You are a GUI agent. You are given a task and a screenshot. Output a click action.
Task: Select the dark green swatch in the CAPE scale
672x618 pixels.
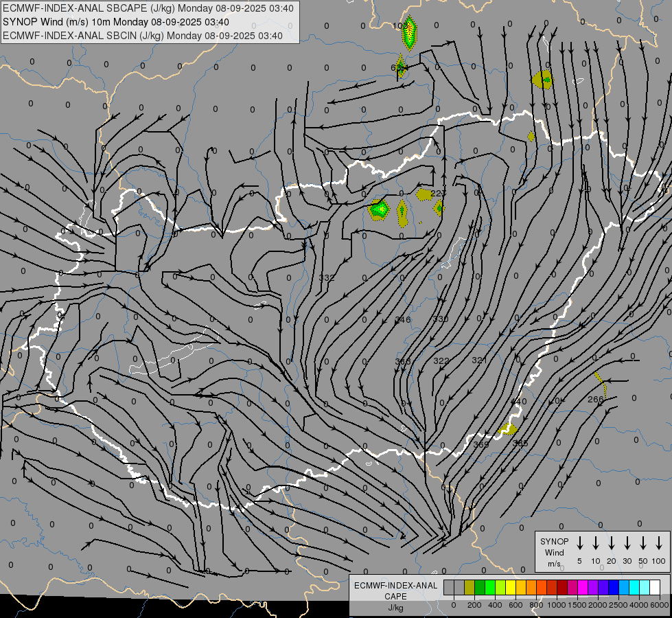480,587
